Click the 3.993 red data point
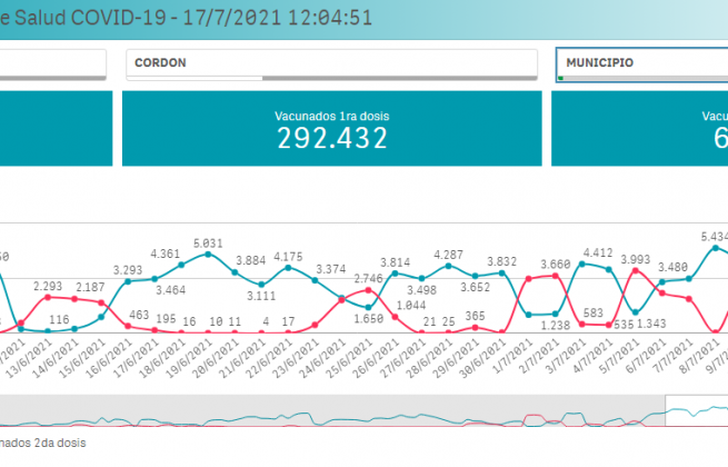The height and width of the screenshot is (467, 728). (x=634, y=269)
